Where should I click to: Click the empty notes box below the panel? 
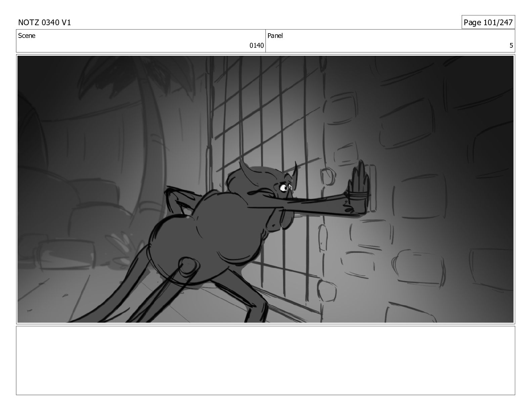tap(265, 360)
